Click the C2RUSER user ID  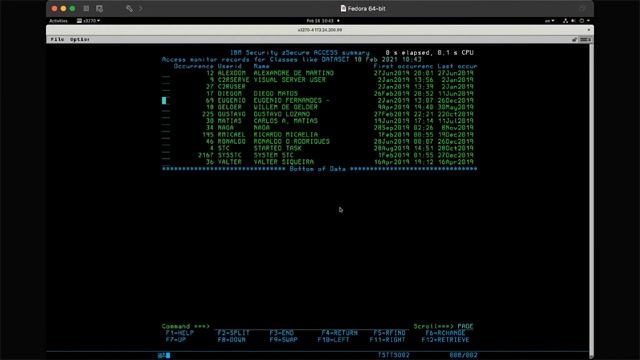pos(231,87)
